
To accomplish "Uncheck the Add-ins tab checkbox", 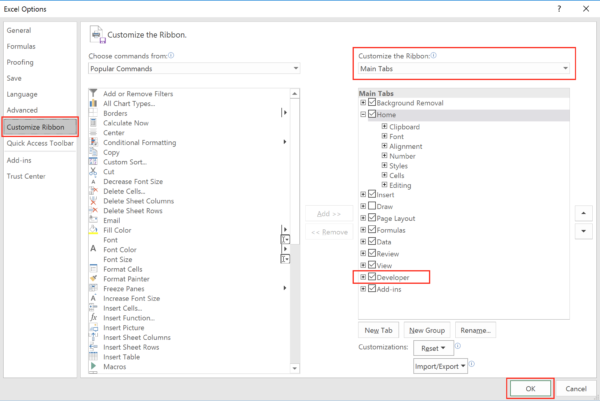I will click(x=372, y=289).
